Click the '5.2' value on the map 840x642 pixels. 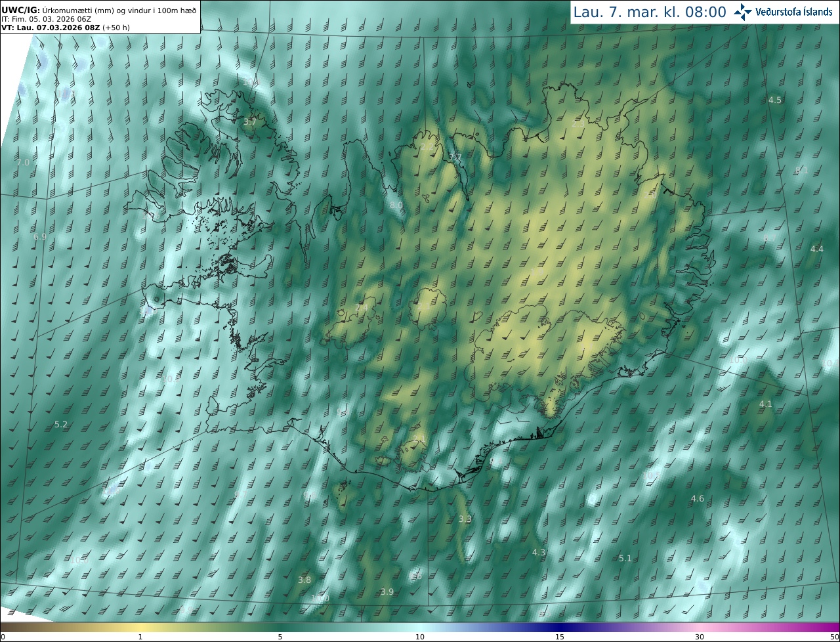(61, 425)
